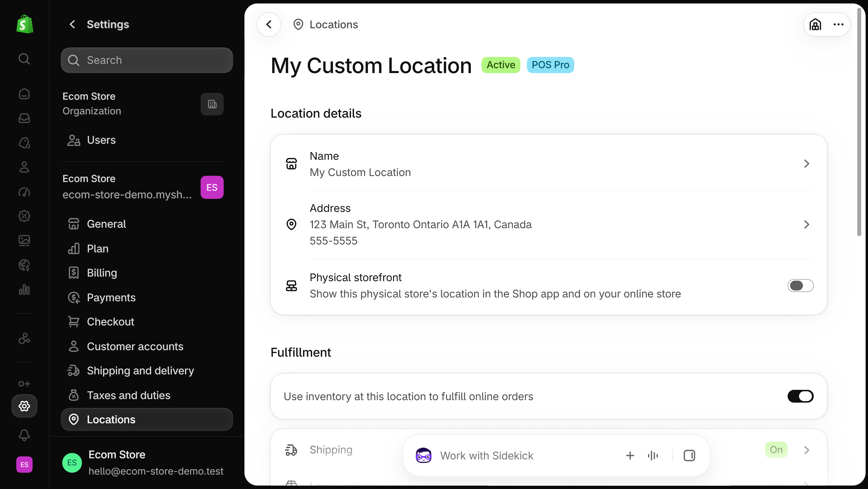The image size is (868, 489).
Task: Open Shipping and delivery settings
Action: tap(147, 371)
